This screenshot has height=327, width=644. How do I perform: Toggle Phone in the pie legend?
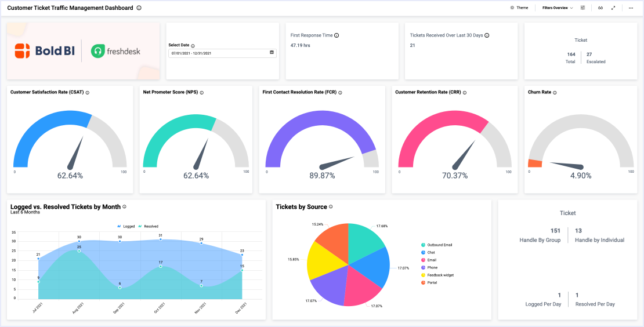[429, 267]
